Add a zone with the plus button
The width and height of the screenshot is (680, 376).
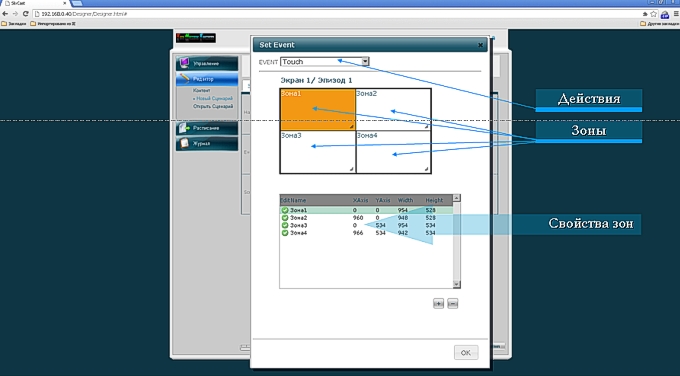438,304
